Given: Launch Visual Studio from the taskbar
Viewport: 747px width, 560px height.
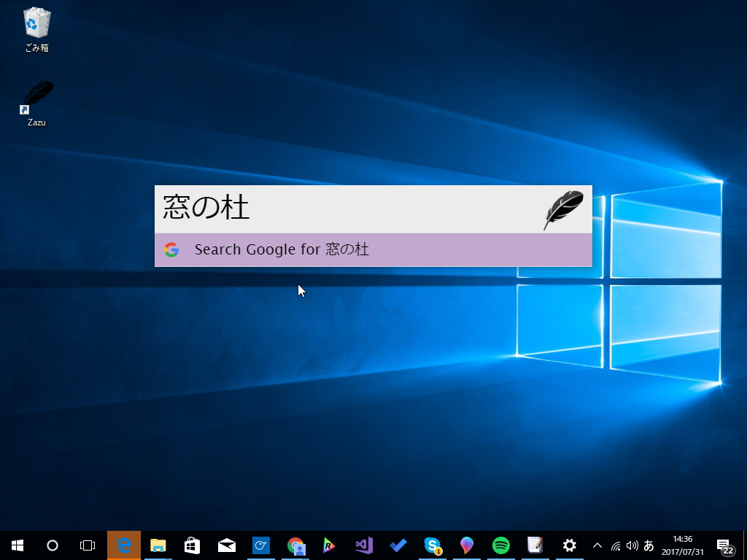Looking at the screenshot, I should [363, 545].
